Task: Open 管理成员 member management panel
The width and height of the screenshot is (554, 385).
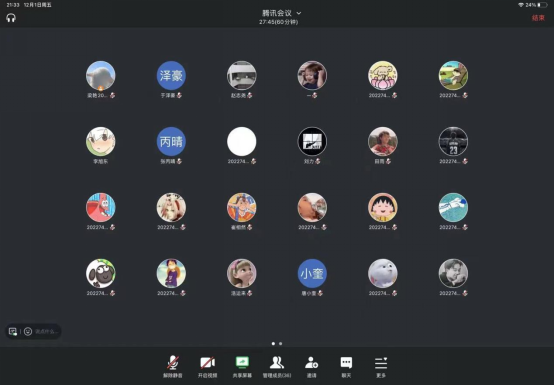Action: pos(277,366)
